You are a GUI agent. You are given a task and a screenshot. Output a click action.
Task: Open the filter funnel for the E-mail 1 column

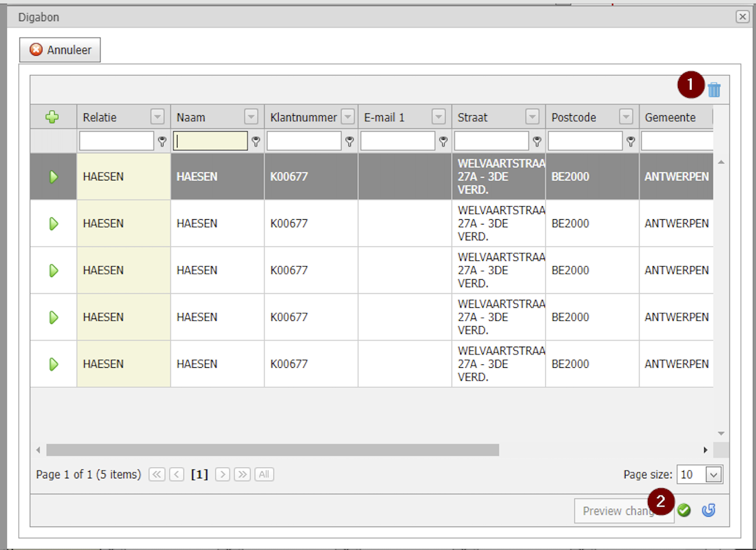tap(443, 140)
